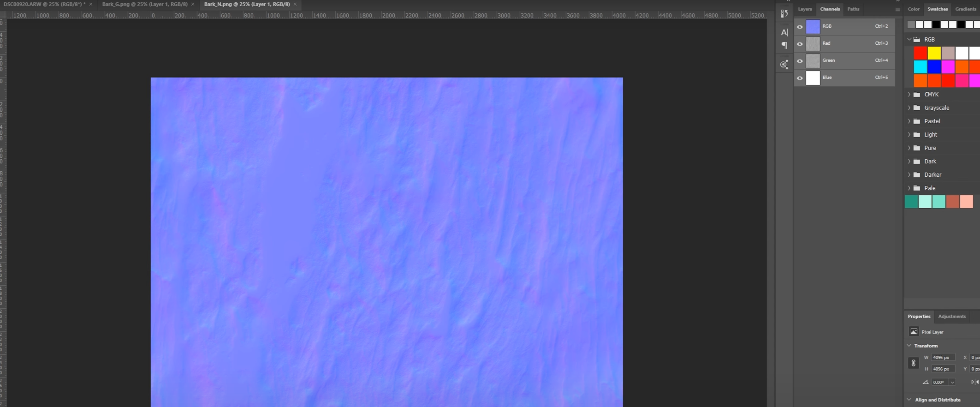This screenshot has width=980, height=407.
Task: Expand the Dark swatch group
Action: pyautogui.click(x=909, y=162)
